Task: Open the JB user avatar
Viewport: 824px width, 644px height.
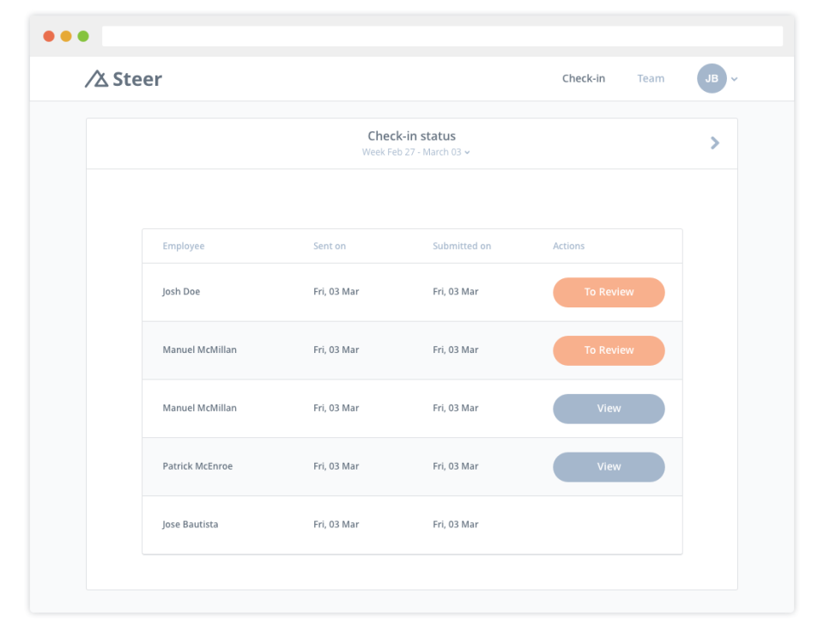Action: 712,78
